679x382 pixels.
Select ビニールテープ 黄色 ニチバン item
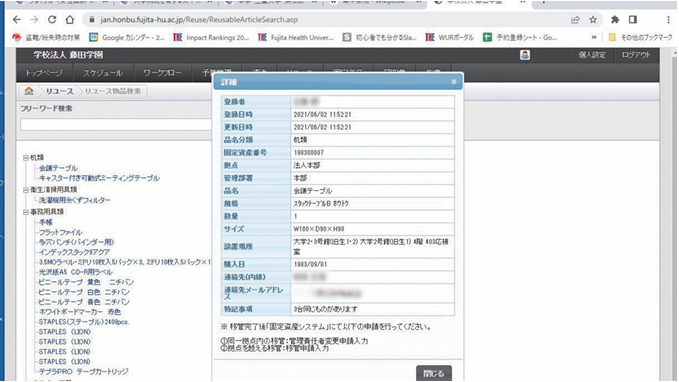[86, 282]
